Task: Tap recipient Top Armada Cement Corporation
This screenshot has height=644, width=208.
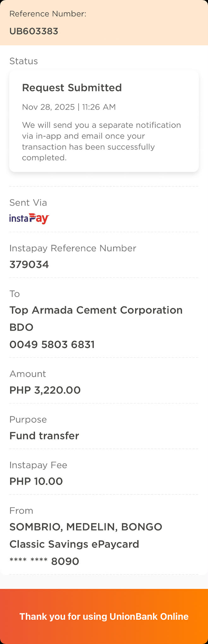Action: tap(96, 310)
